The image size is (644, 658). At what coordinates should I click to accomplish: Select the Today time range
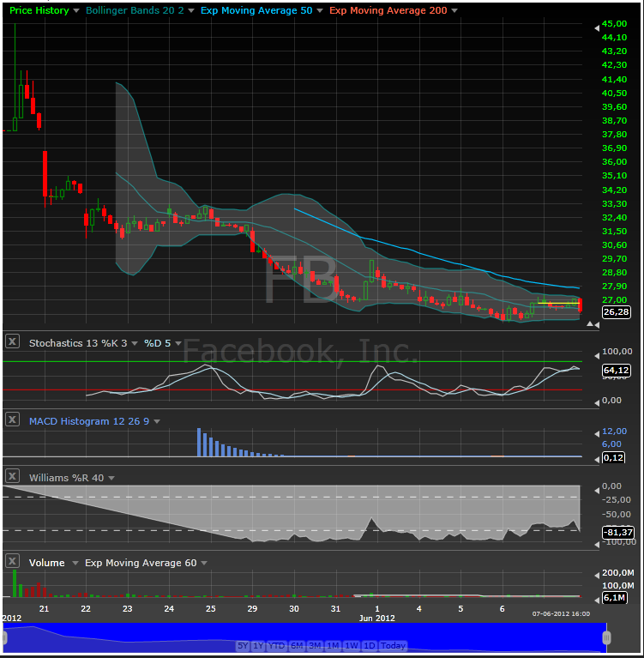click(393, 645)
